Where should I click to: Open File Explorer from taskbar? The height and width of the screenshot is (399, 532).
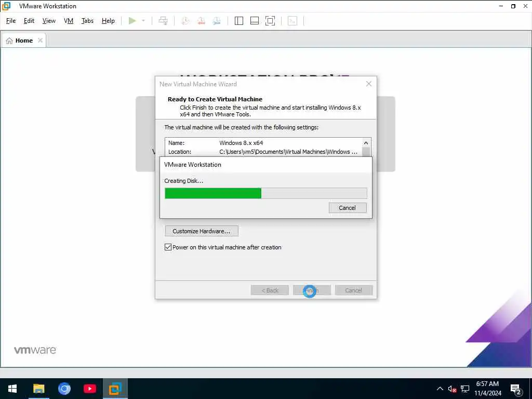click(38, 389)
